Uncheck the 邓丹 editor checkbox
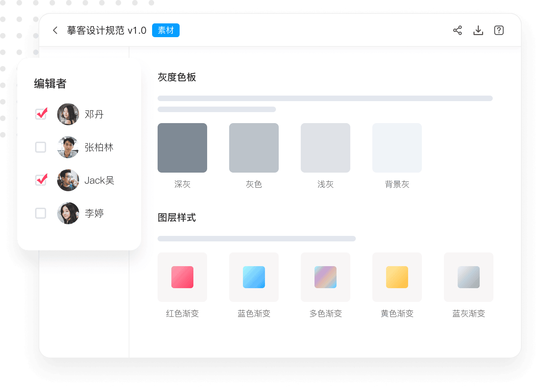 pyautogui.click(x=41, y=114)
